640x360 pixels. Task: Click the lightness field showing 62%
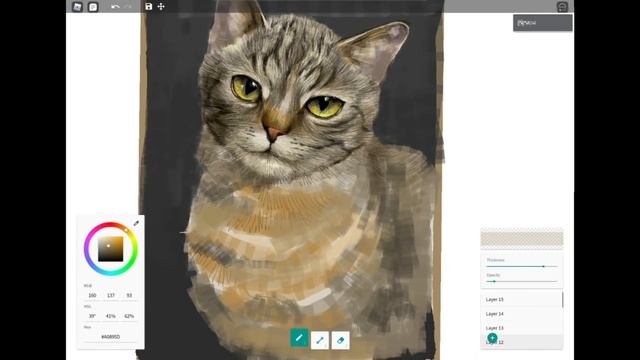pos(129,316)
